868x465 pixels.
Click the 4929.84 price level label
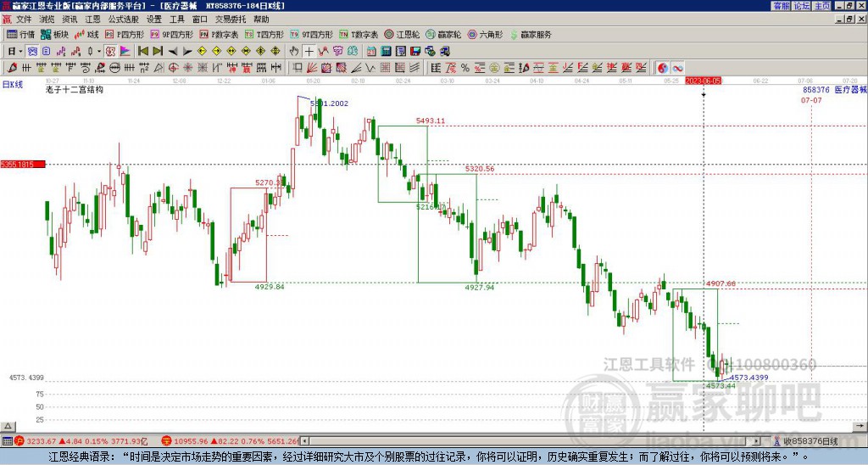pyautogui.click(x=270, y=287)
